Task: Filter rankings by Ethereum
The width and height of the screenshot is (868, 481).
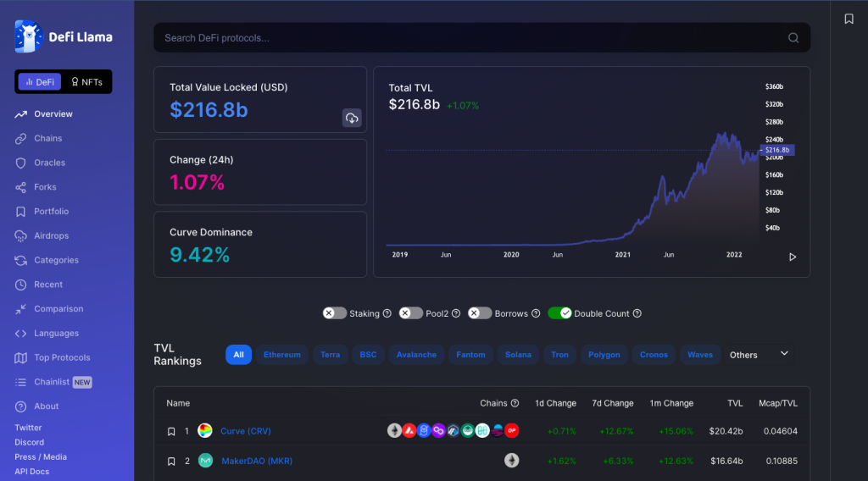Action: coord(281,354)
